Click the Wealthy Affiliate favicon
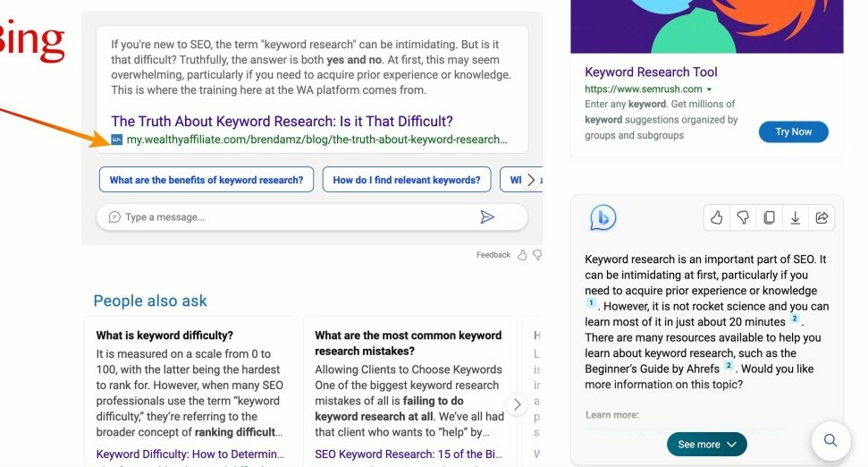The height and width of the screenshot is (467, 868). pyautogui.click(x=117, y=140)
